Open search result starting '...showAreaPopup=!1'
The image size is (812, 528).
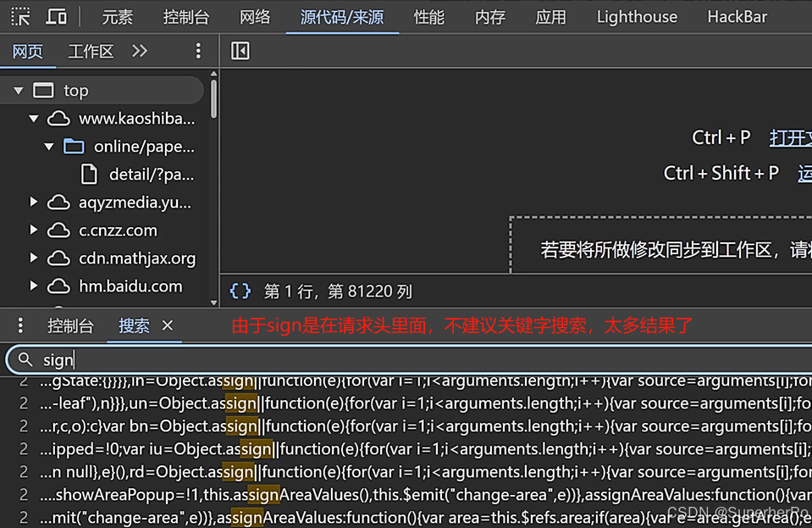(406, 494)
